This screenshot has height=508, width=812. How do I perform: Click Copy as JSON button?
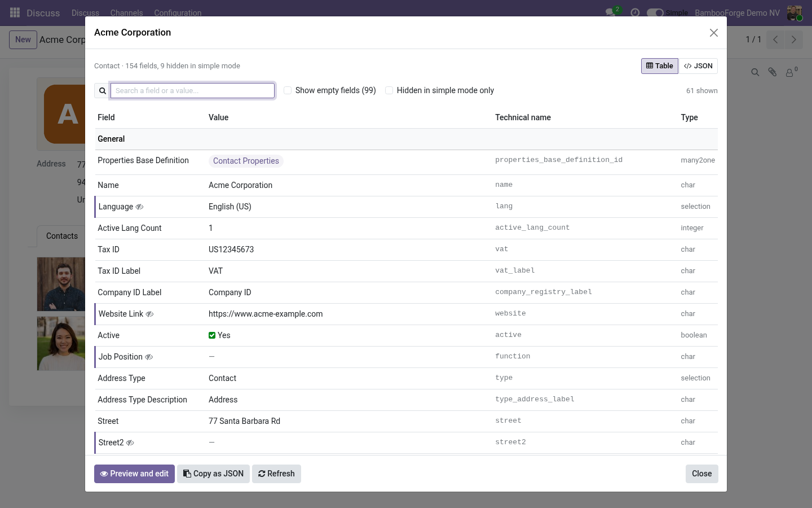[213, 474]
